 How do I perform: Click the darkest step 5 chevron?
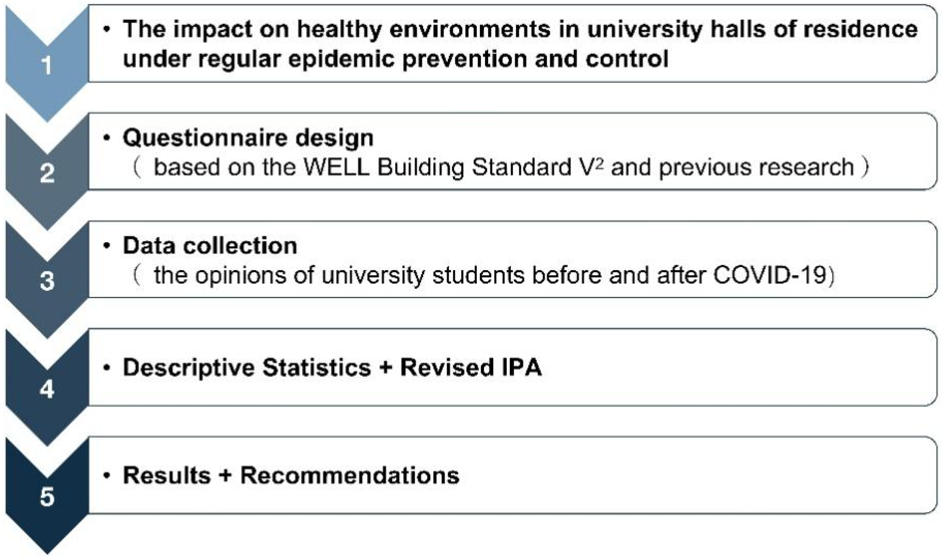point(47,497)
